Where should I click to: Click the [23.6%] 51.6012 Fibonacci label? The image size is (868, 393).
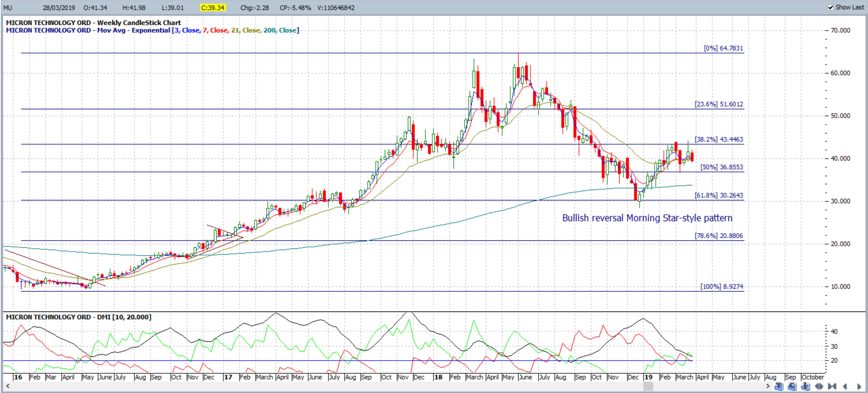pos(719,104)
